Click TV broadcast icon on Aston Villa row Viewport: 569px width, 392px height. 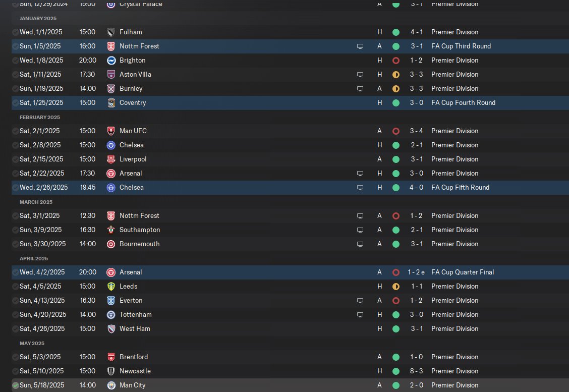360,74
